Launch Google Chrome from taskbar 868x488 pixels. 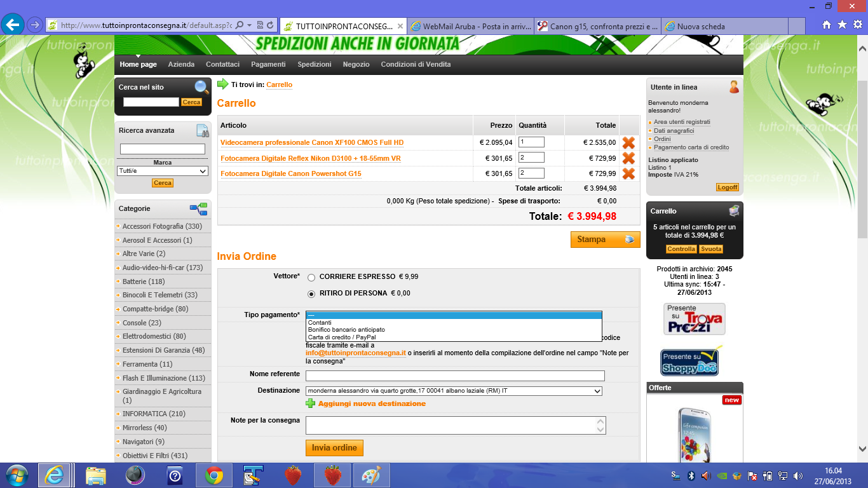pos(214,475)
